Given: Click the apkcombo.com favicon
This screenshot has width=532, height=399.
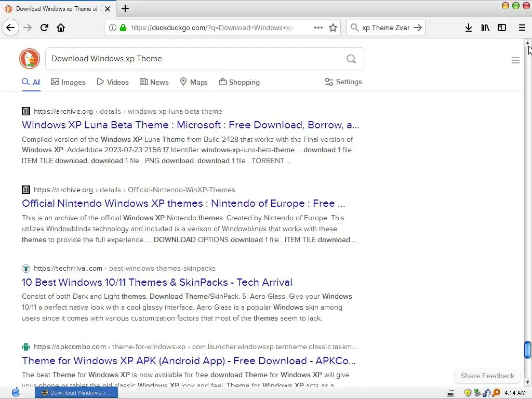Looking at the screenshot, I should pos(26,347).
